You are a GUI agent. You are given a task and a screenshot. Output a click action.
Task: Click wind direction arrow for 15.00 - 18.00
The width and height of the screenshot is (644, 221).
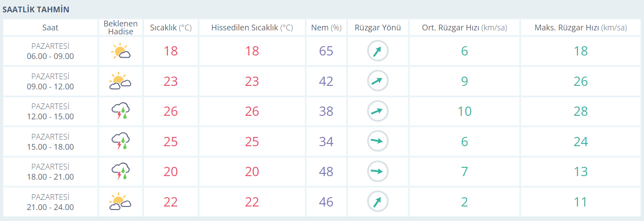tap(378, 141)
